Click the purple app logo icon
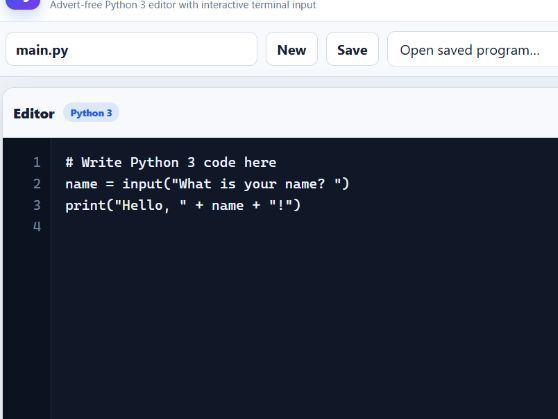The width and height of the screenshot is (558, 419). pos(23,4)
